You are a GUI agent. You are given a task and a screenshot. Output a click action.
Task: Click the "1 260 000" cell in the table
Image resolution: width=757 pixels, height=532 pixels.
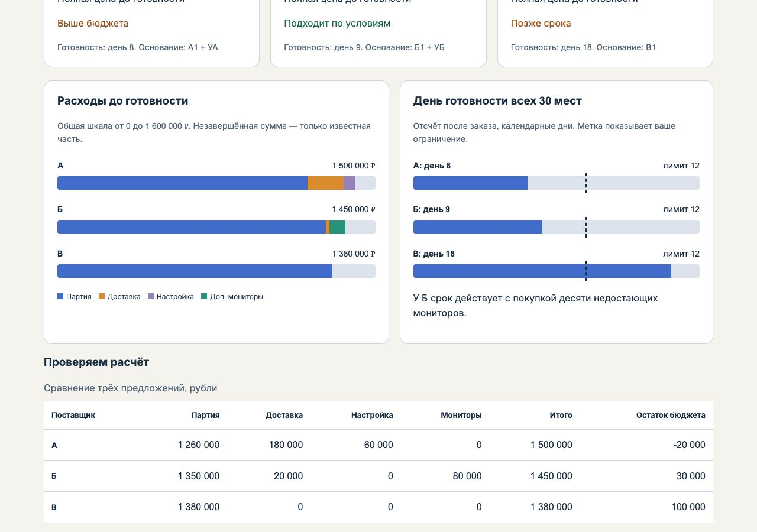tap(199, 445)
